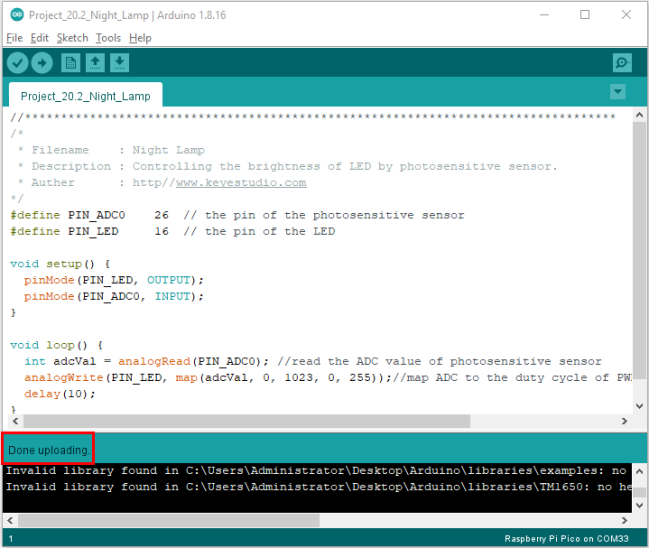This screenshot has width=650, height=549.
Task: Select the Project_20.2_Night_Lamp tab
Action: (x=85, y=96)
